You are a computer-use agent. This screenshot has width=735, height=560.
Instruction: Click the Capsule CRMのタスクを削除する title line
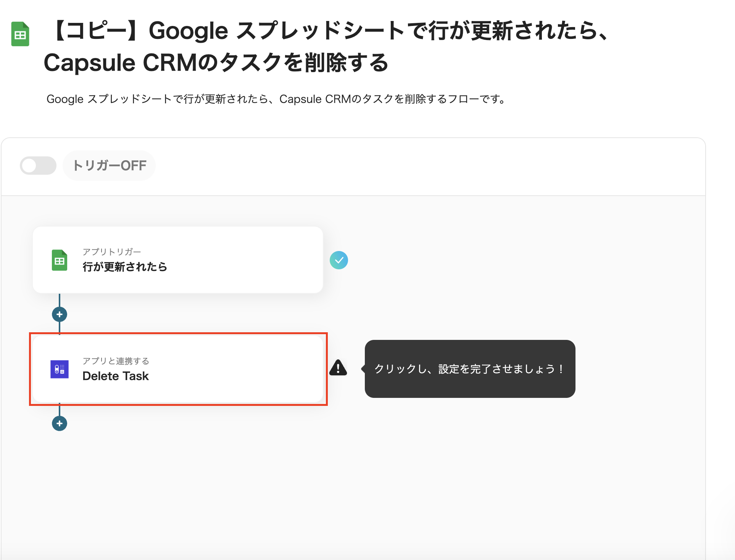[216, 63]
